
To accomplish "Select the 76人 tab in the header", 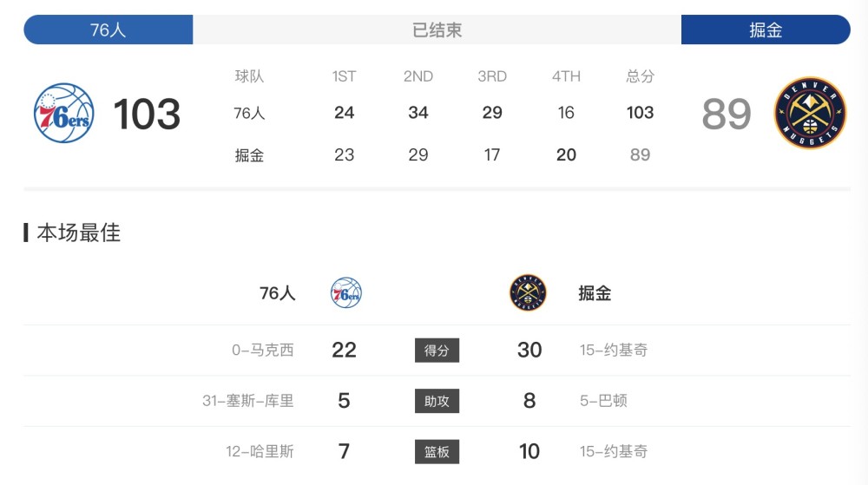I will coord(108,29).
